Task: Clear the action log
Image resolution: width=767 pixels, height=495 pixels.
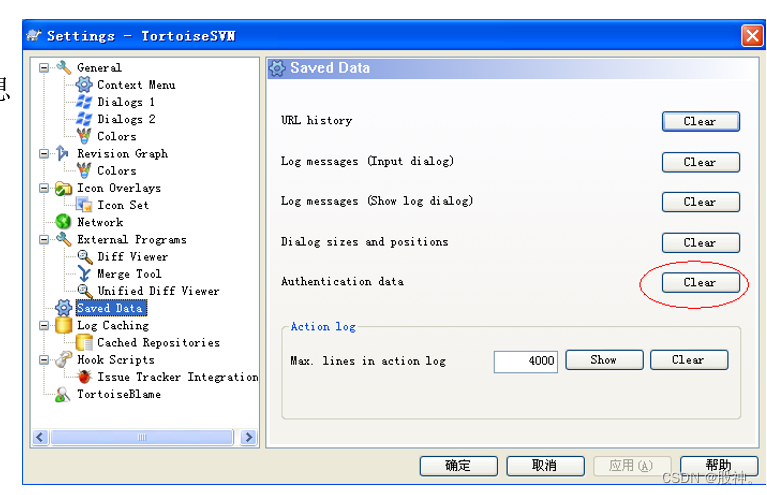Action: (689, 360)
